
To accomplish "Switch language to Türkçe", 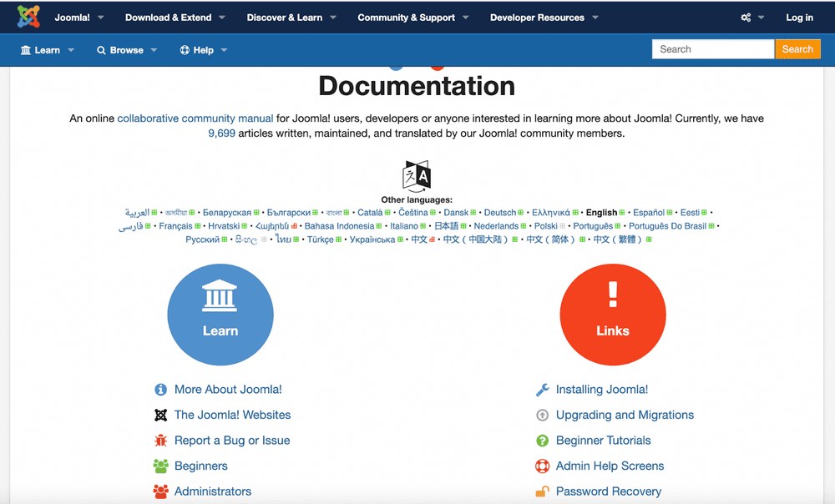I will tap(320, 239).
